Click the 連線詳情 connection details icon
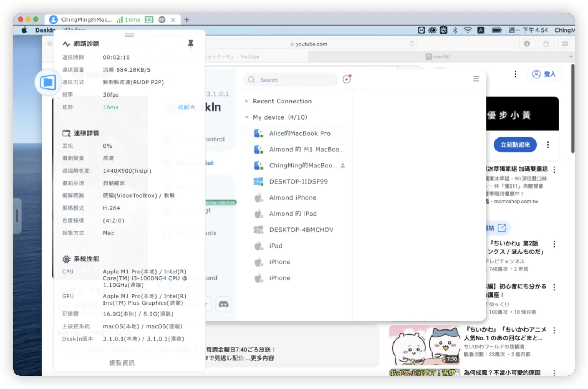 (x=66, y=133)
